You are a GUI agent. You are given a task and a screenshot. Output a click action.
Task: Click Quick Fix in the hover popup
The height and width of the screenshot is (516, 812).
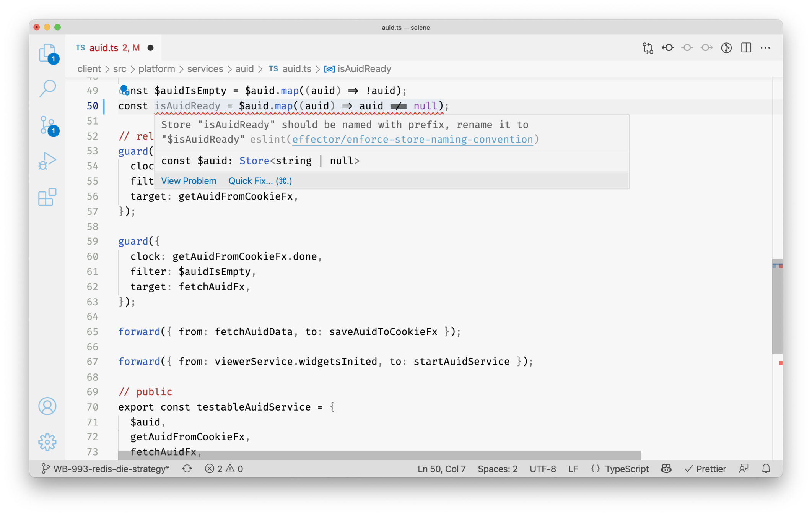260,181
